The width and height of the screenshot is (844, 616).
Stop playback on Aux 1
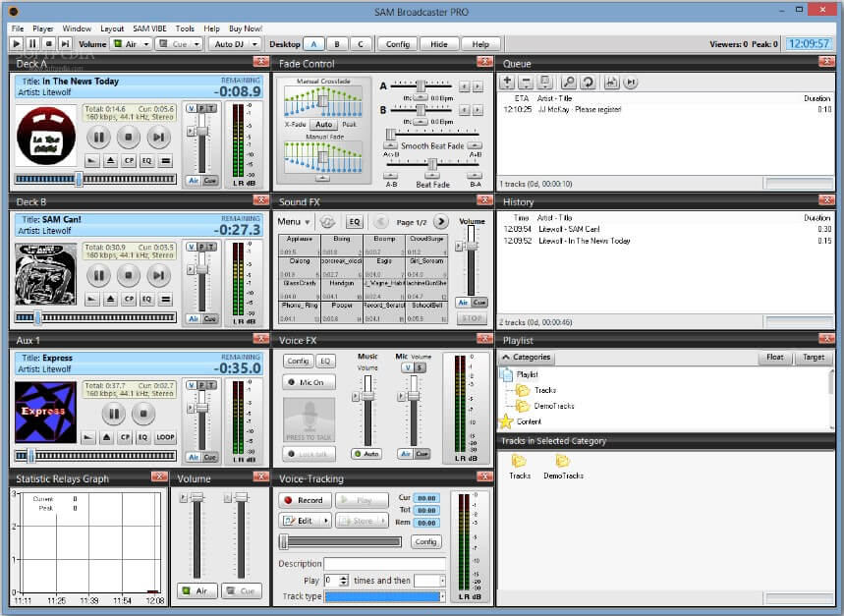(143, 414)
